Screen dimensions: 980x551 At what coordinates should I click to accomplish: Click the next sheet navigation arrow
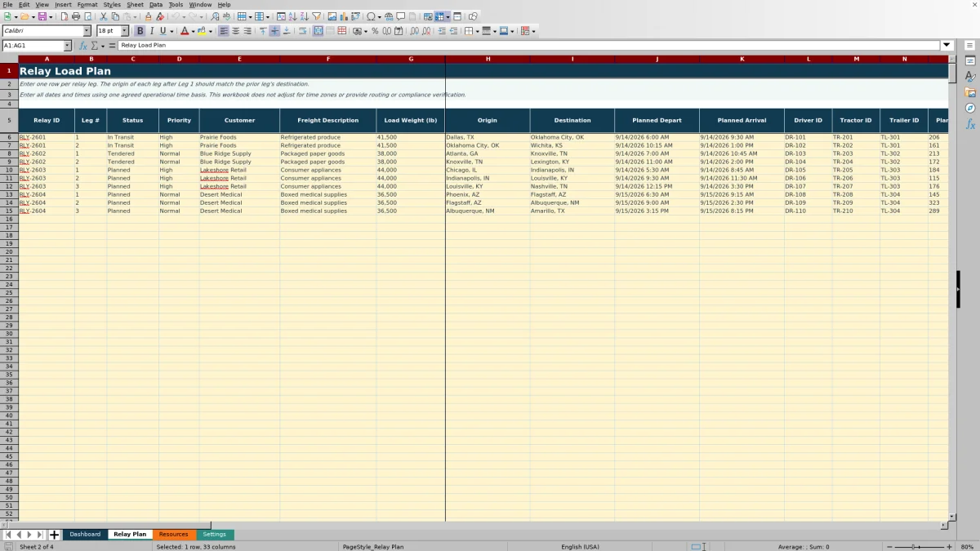tap(29, 535)
